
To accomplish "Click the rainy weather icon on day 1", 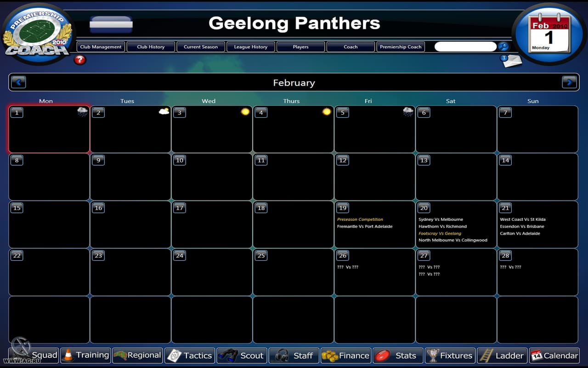I will [83, 112].
